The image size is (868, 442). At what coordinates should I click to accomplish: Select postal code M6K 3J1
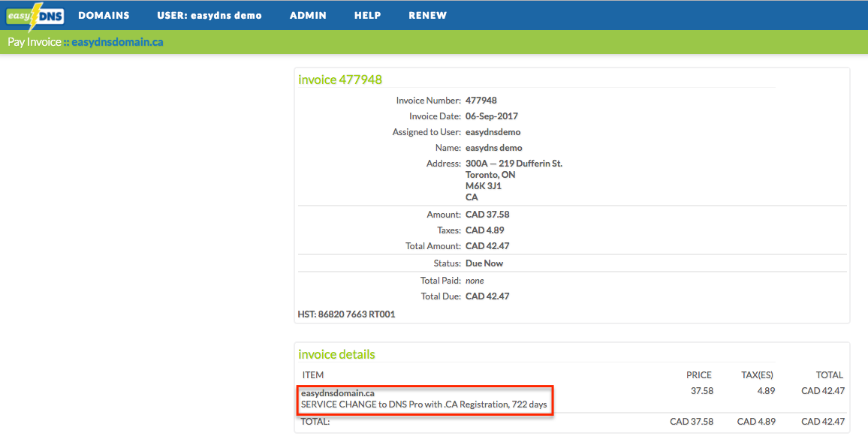point(484,186)
